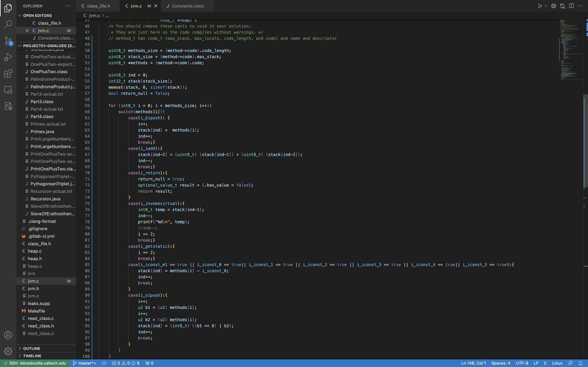
Task: Click the master branch indicator in status bar
Action: (x=84, y=363)
